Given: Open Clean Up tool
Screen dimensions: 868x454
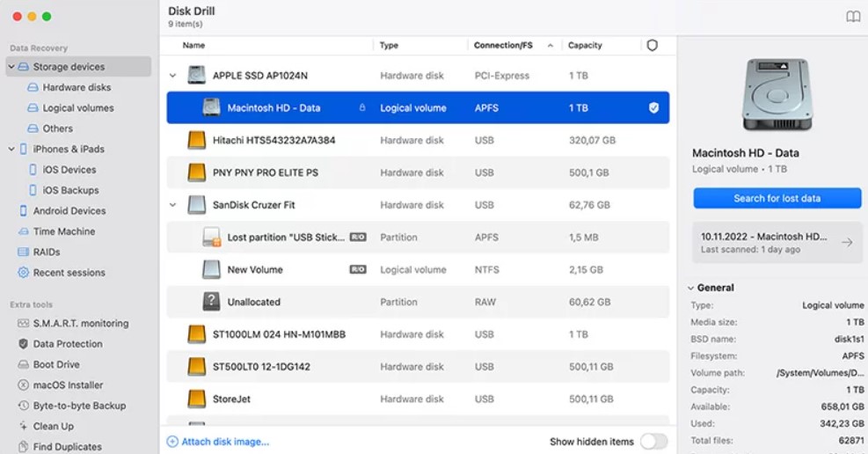Looking at the screenshot, I should 53,427.
